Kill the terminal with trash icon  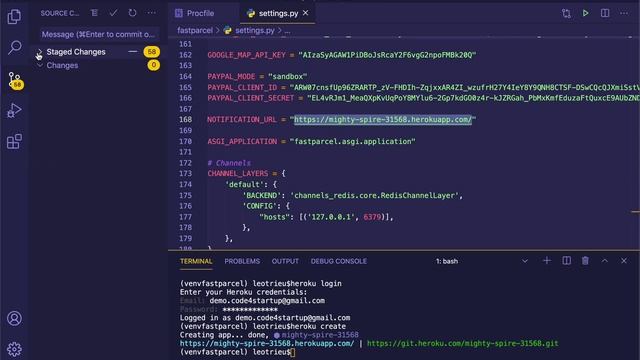[585, 261]
